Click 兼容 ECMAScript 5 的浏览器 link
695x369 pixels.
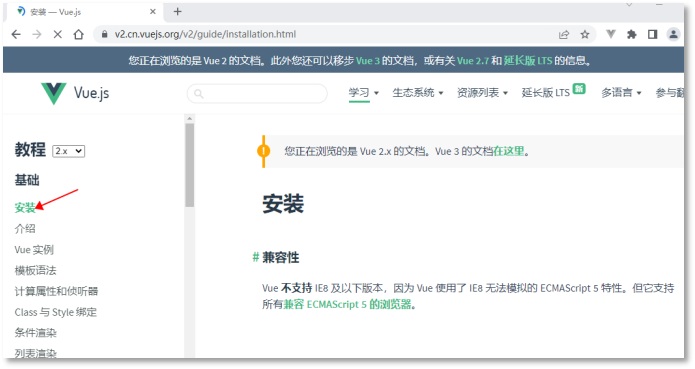coord(347,304)
